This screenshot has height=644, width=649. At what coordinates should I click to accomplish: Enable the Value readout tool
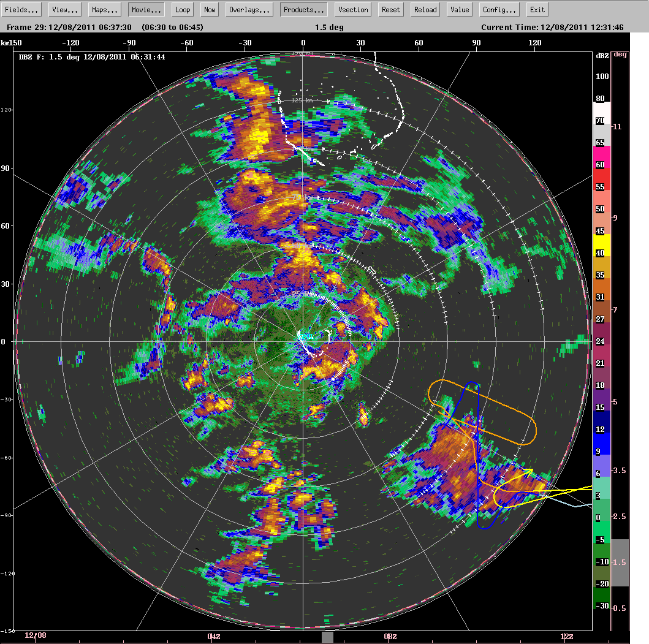pos(460,10)
